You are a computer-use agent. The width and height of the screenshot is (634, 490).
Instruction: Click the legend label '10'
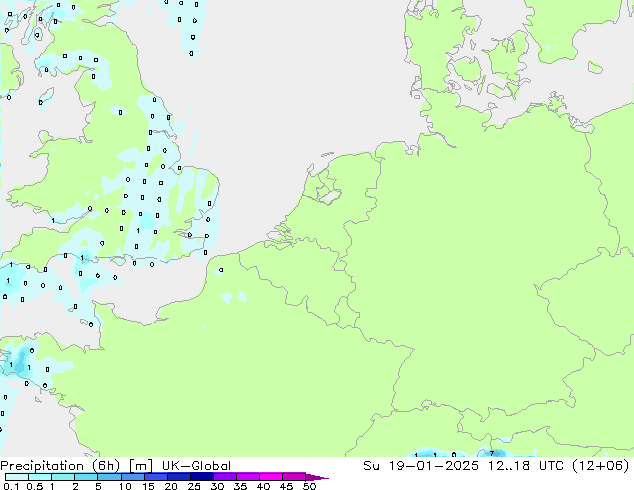pyautogui.click(x=125, y=486)
